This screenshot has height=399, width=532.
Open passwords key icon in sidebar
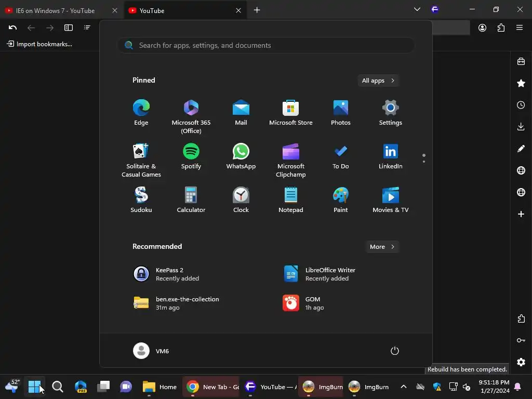coord(521,340)
